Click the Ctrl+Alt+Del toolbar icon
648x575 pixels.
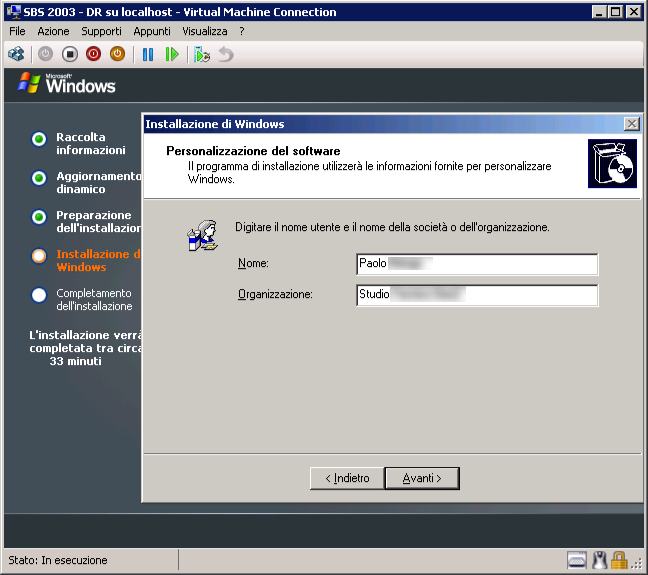click(17, 54)
